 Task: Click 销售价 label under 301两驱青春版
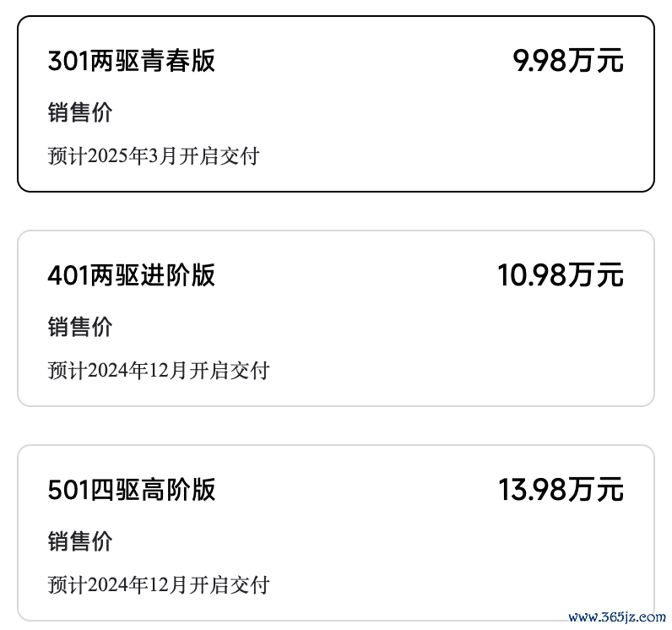click(x=80, y=112)
